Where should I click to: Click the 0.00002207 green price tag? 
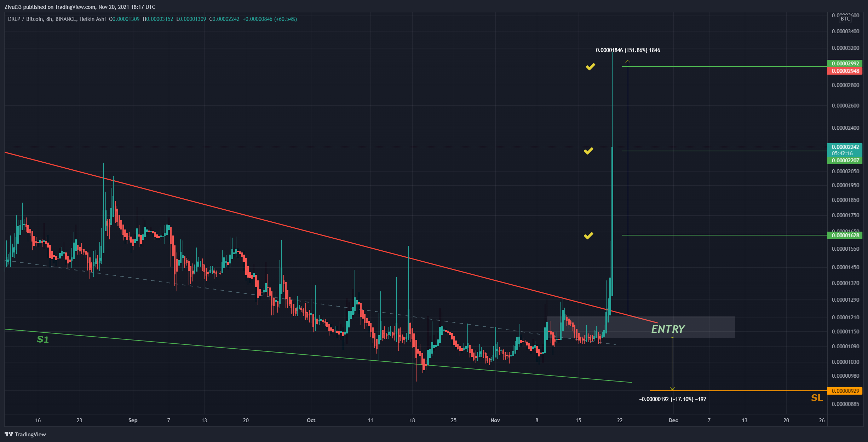pos(845,161)
